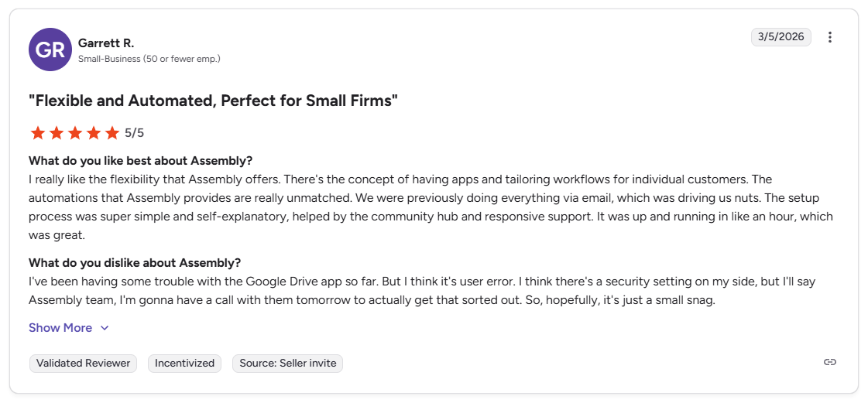The height and width of the screenshot is (403, 868).
Task: Click the second rating star
Action: coord(56,133)
